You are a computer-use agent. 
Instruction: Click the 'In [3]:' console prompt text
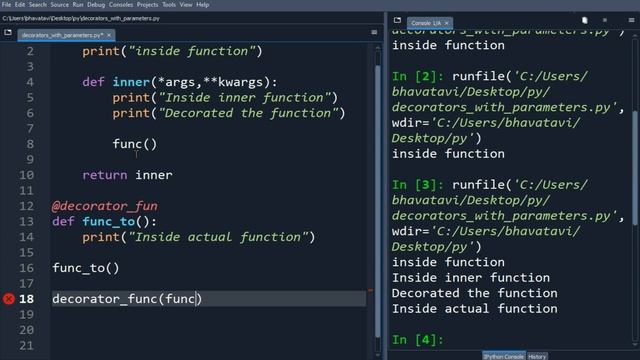418,185
